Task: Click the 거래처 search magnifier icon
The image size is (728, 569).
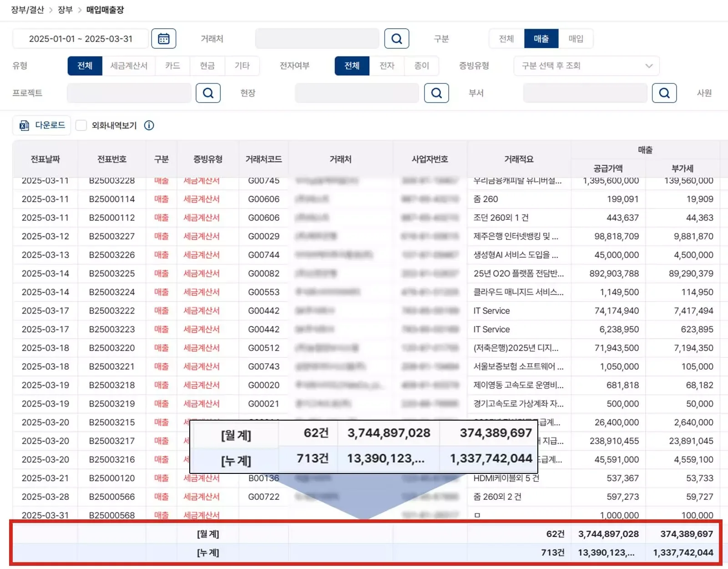Action: coord(396,39)
